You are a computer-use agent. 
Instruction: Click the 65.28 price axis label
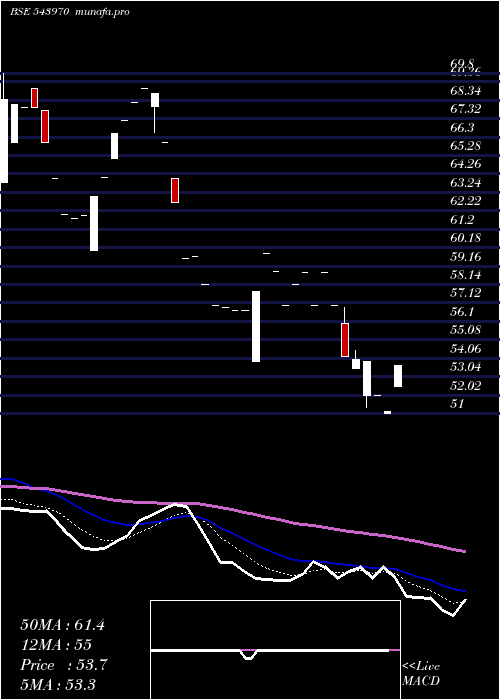coord(465,146)
